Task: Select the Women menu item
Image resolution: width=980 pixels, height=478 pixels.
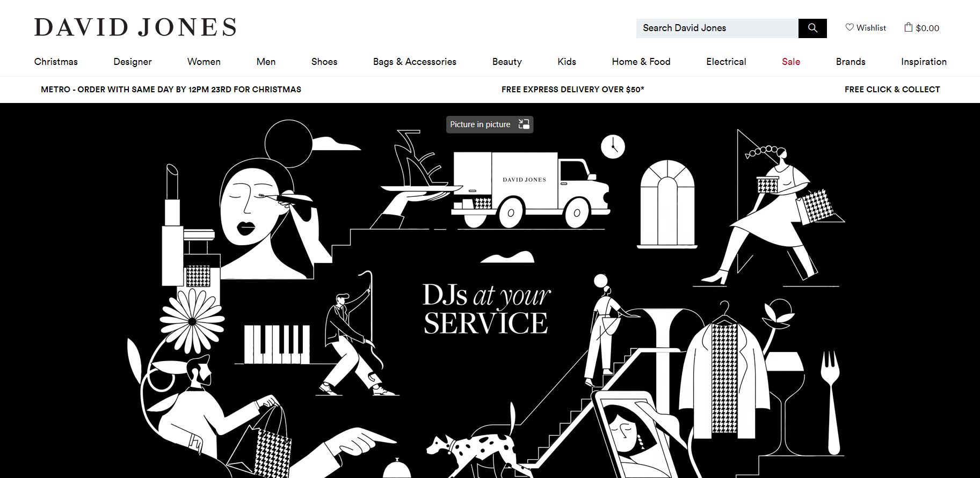Action: click(x=204, y=62)
